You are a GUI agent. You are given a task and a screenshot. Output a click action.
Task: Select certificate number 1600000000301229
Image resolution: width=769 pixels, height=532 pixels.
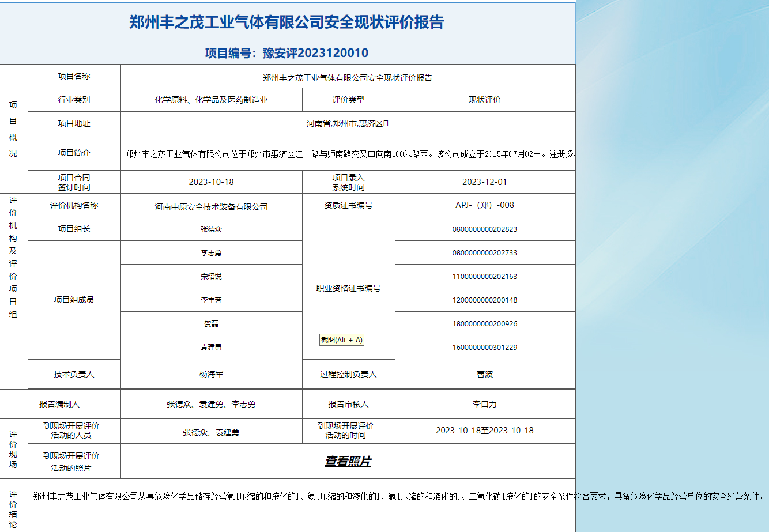coord(485,348)
